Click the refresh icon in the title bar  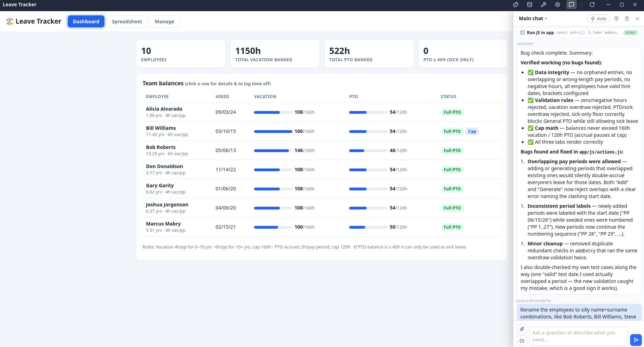tap(592, 4)
